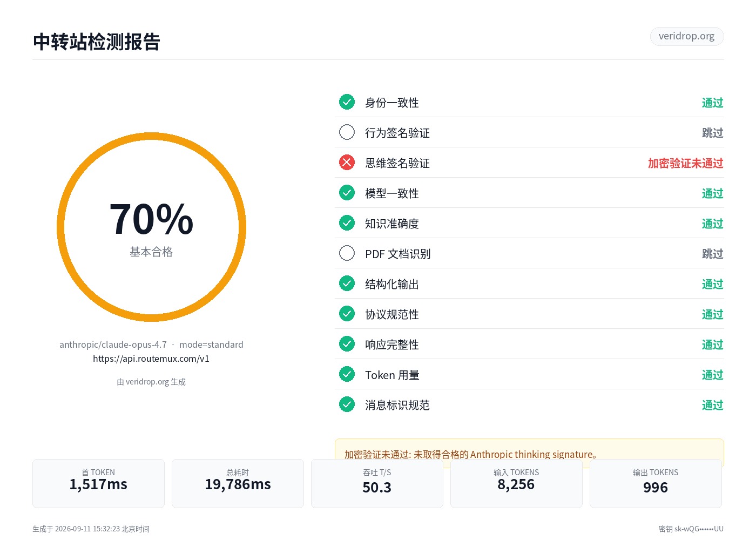This screenshot has height=540, width=756.
Task: Click the green check icon for Token 用量
Action: (x=347, y=374)
